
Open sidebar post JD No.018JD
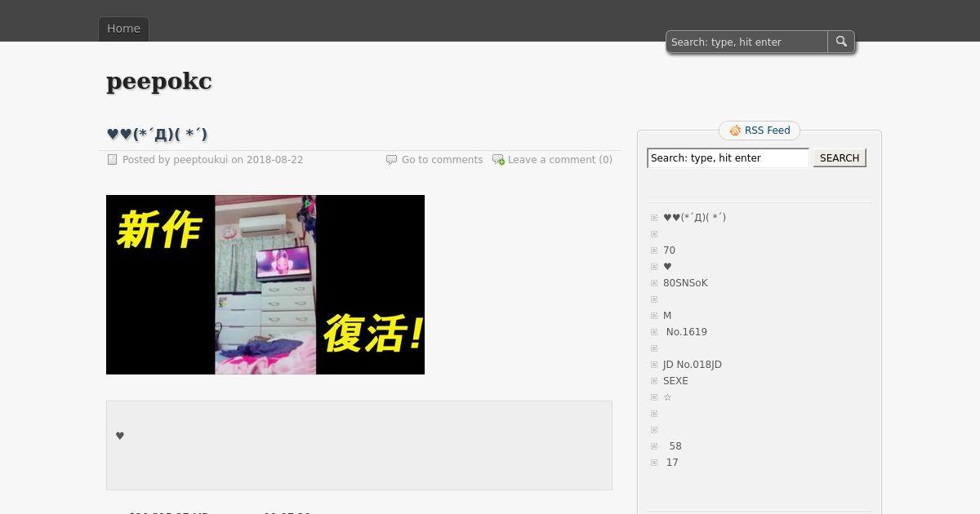click(693, 365)
